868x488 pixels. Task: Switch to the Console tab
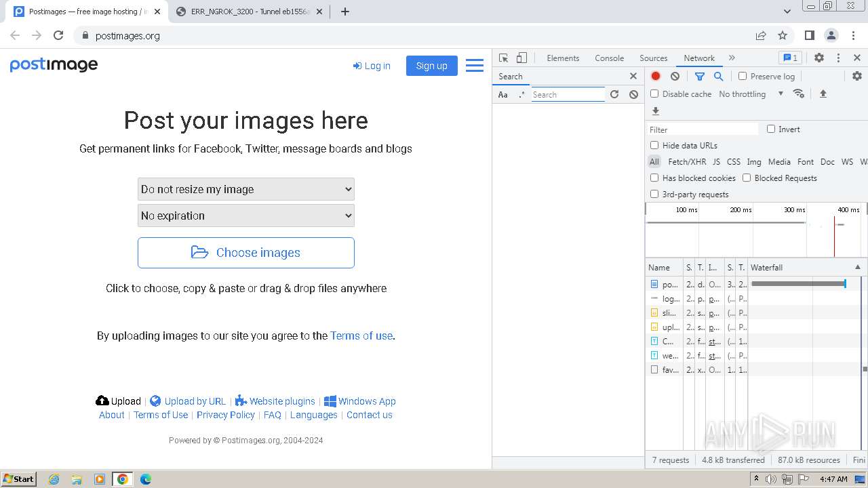point(609,58)
